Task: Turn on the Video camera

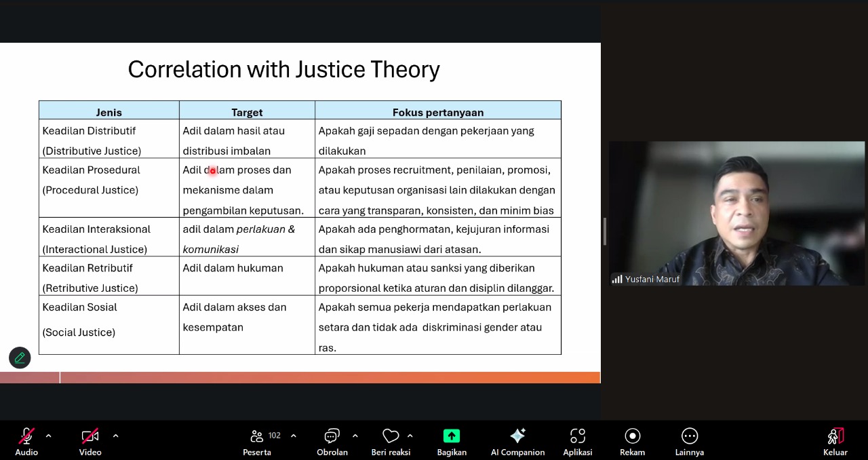Action: tap(90, 436)
